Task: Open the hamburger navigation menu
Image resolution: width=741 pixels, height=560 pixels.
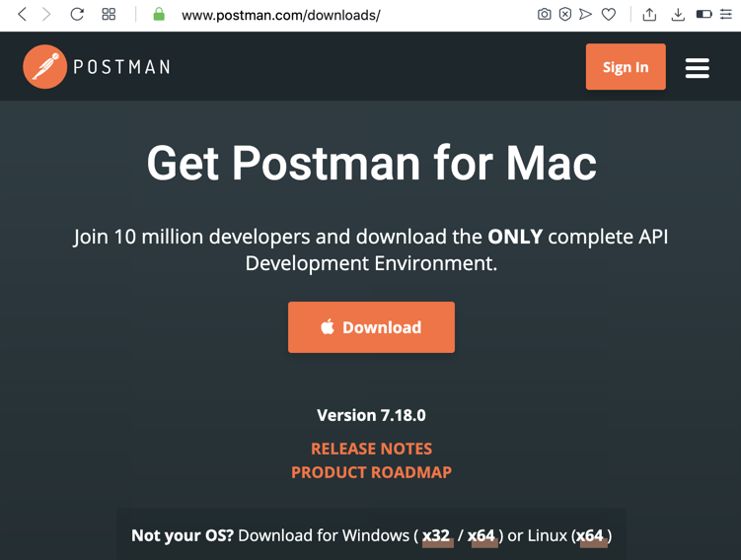Action: (697, 68)
